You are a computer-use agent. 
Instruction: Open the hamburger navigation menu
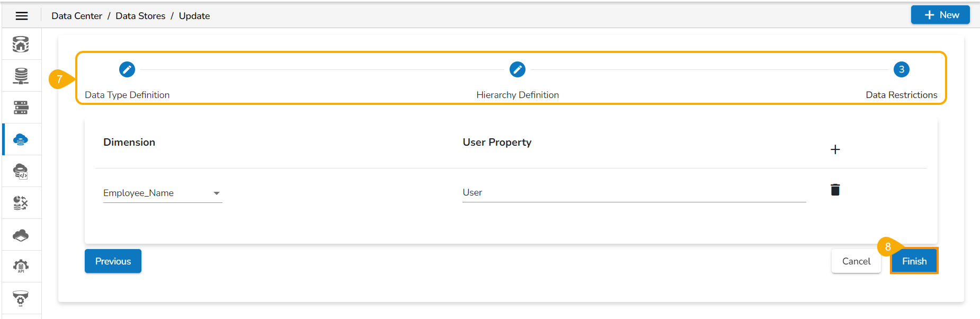click(x=22, y=16)
